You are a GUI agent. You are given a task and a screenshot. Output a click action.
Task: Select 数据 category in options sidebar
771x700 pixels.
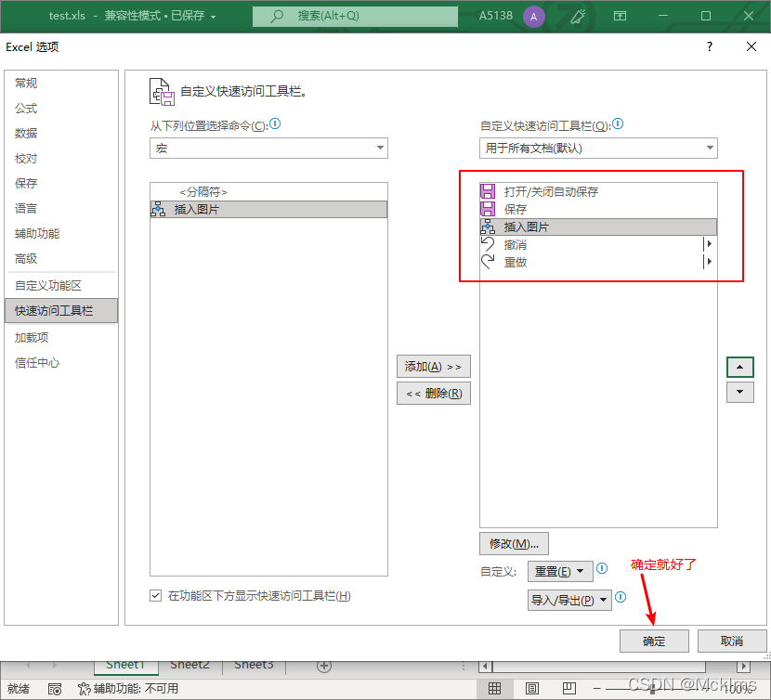tap(61, 133)
